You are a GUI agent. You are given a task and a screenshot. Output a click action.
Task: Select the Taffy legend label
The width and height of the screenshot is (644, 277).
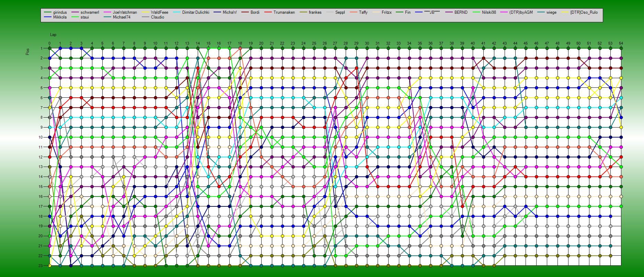pos(363,12)
